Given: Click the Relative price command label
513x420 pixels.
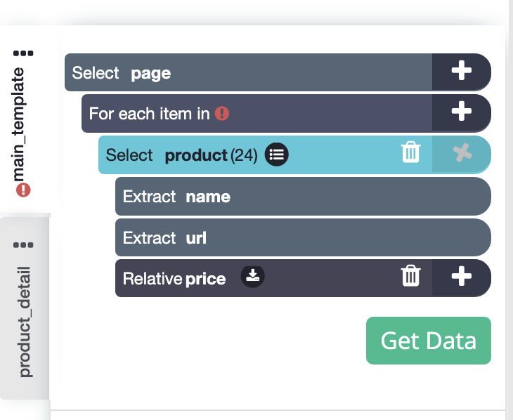Looking at the screenshot, I should pyautogui.click(x=174, y=279).
